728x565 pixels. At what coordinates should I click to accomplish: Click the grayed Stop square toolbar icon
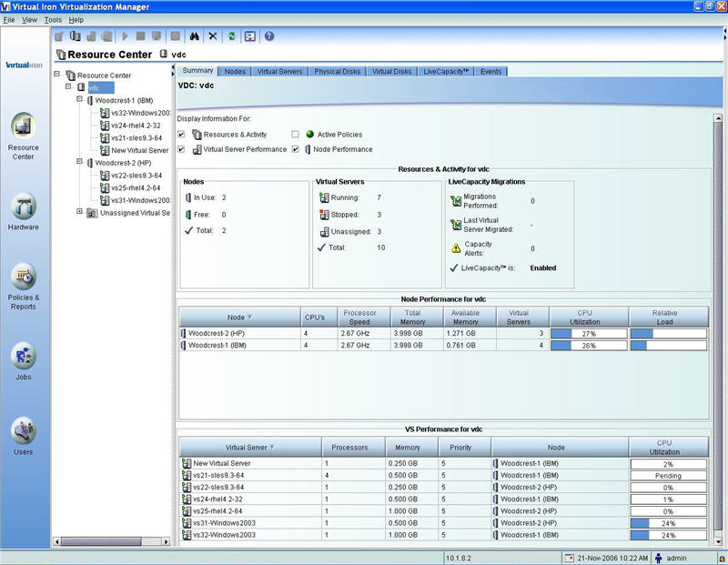pos(141,36)
